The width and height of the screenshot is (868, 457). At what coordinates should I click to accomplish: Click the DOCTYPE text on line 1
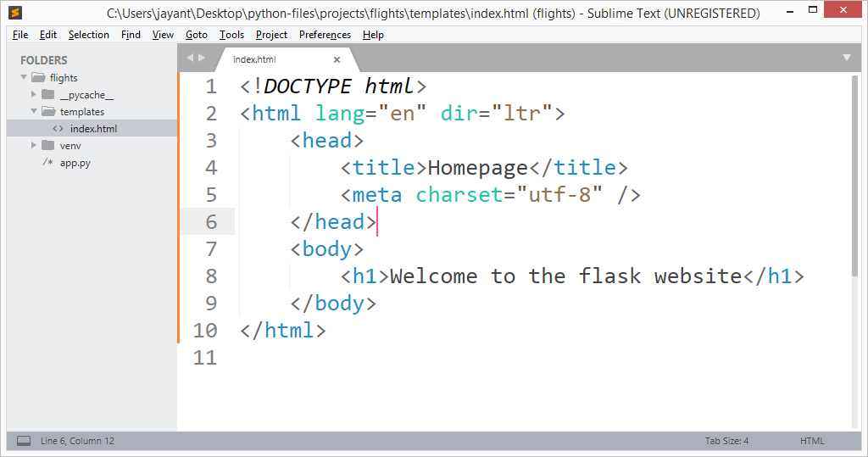point(307,86)
